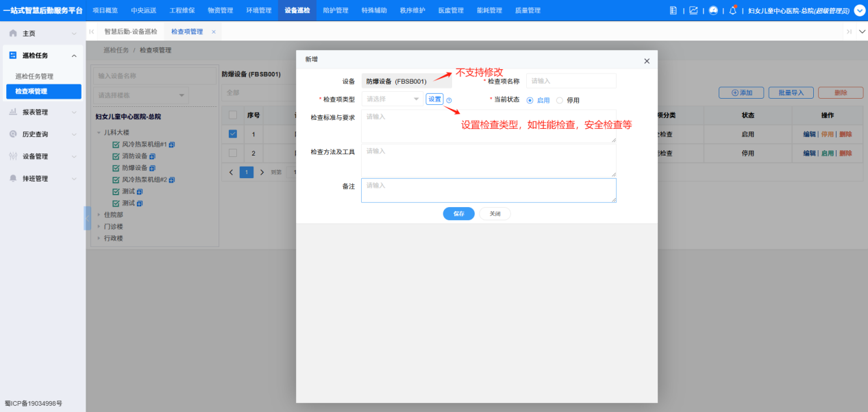Open 能耗管理 in top navigation
Screen dimensions: 868x412
click(x=489, y=10)
